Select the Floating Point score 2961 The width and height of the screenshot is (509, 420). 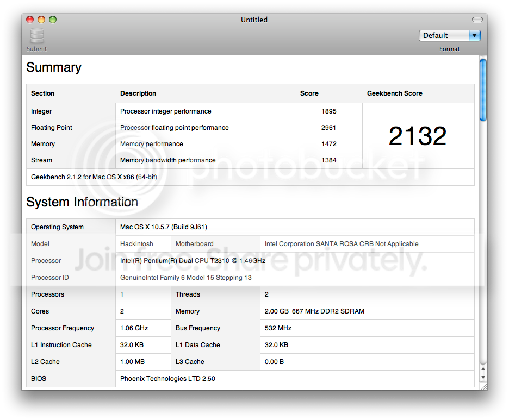328,128
